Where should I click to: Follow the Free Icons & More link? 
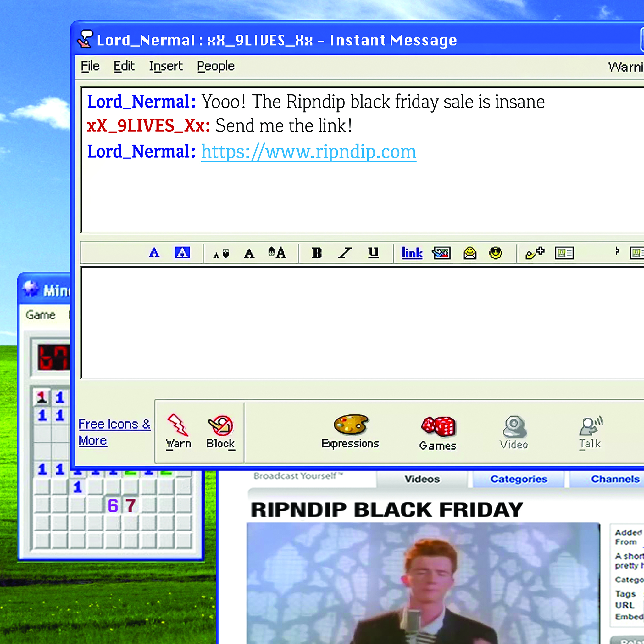pyautogui.click(x=114, y=432)
